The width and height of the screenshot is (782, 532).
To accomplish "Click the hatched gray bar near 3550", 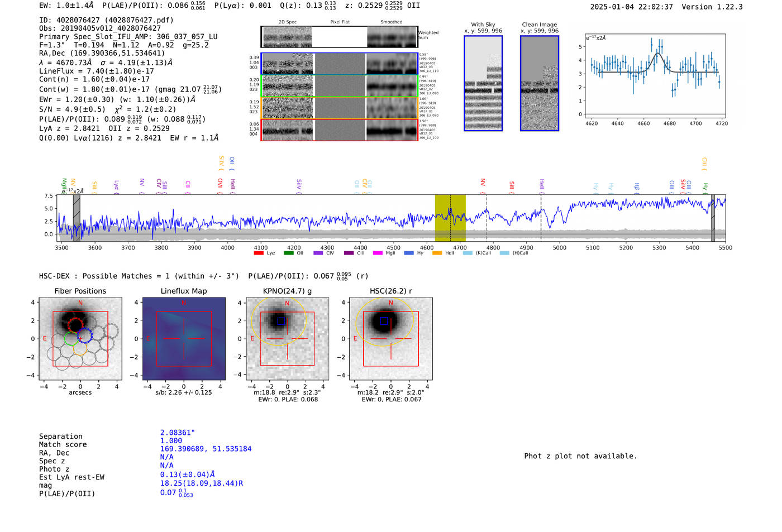I will [x=77, y=218].
